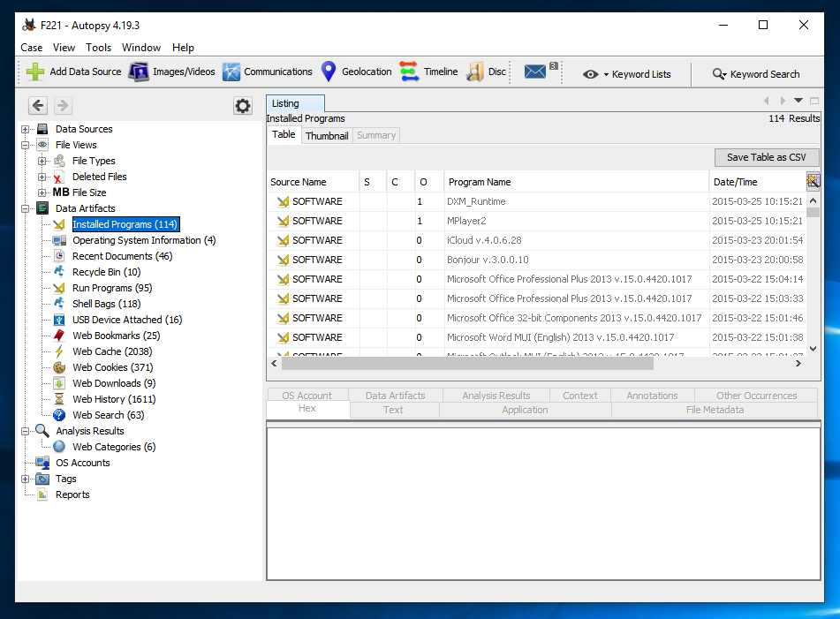Click the Web Cache lightning icon
The height and width of the screenshot is (619, 840).
pyautogui.click(x=59, y=351)
